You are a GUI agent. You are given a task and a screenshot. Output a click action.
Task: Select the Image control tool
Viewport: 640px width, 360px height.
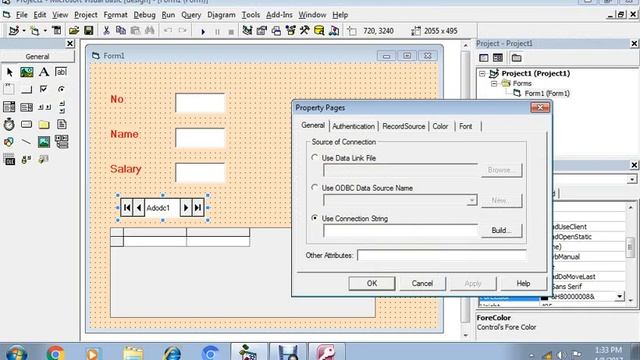tap(44, 142)
